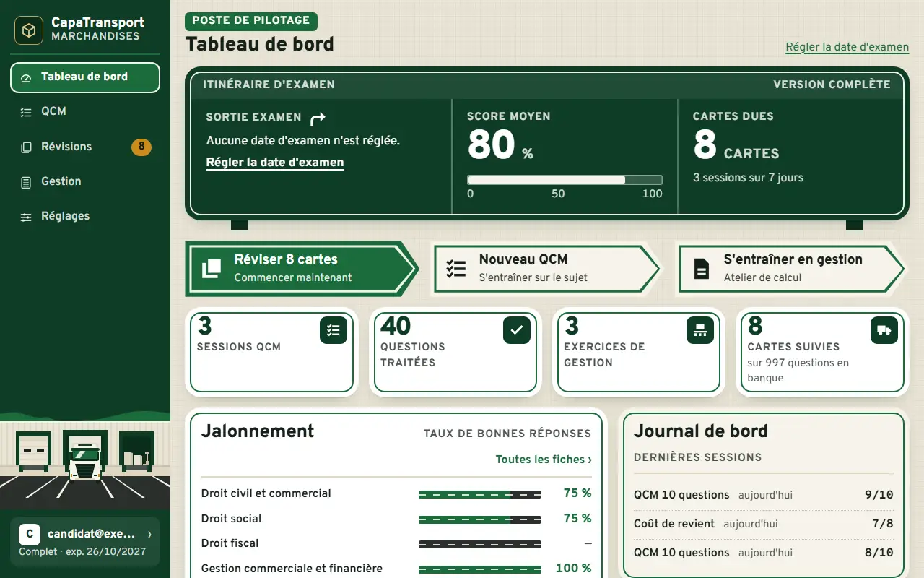This screenshot has height=578, width=924.
Task: Open Gestion in sidebar
Action: [85, 181]
